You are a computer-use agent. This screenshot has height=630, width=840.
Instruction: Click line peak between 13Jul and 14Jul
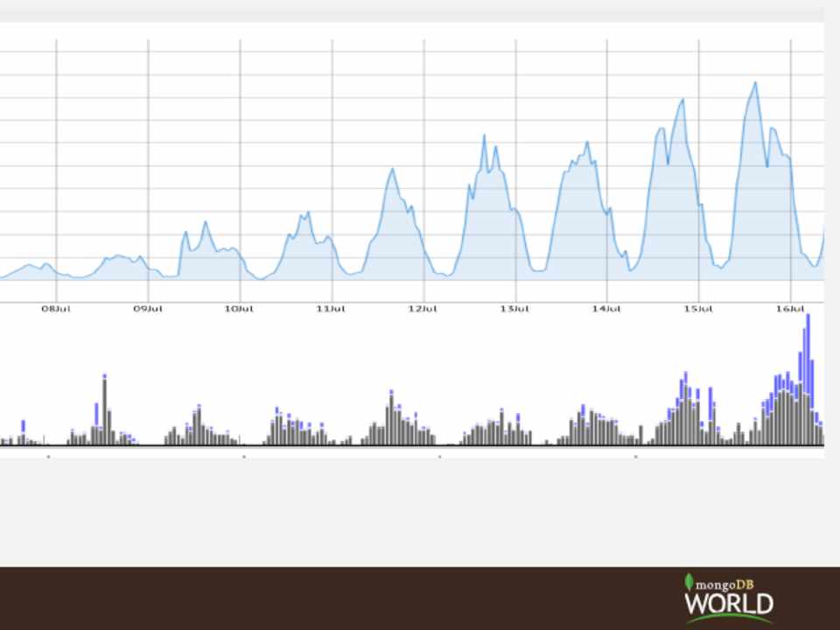(x=587, y=142)
